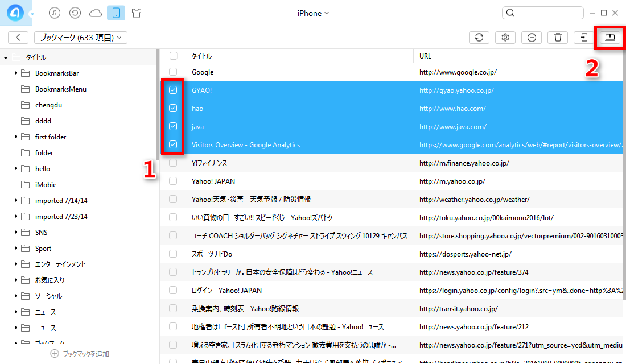
Task: Click the folder icon next to 'folder'
Action: pyautogui.click(x=25, y=152)
